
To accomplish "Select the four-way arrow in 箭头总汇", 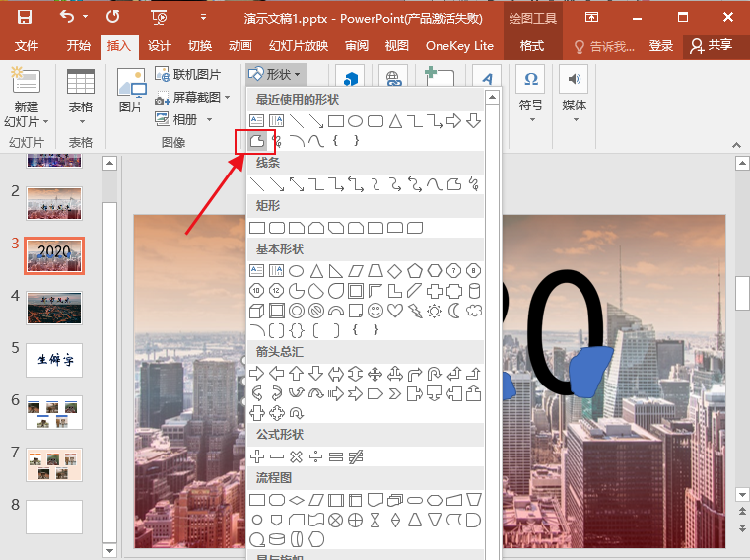I will 375,374.
